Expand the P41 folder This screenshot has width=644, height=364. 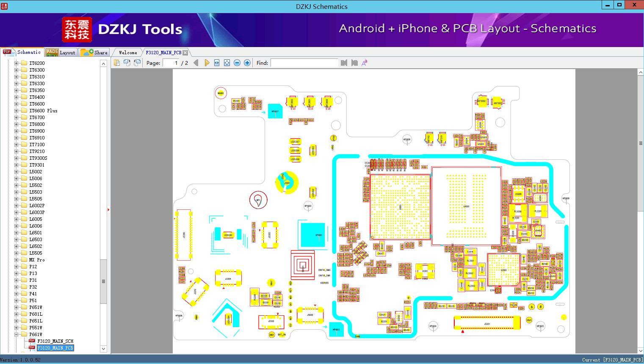click(17, 294)
